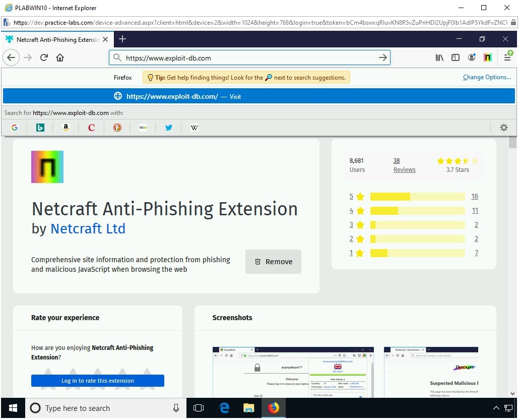The image size is (519, 420).
Task: Open the Firefox hamburger menu
Action: [507, 57]
